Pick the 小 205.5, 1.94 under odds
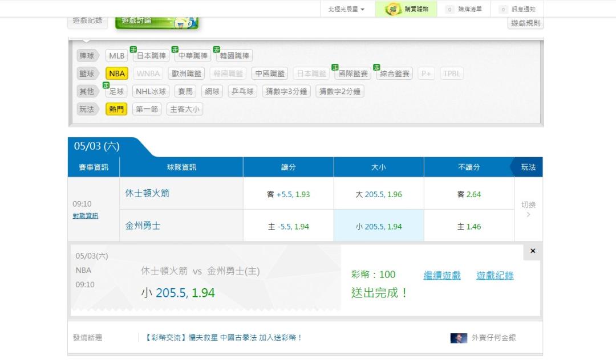 [379, 226]
